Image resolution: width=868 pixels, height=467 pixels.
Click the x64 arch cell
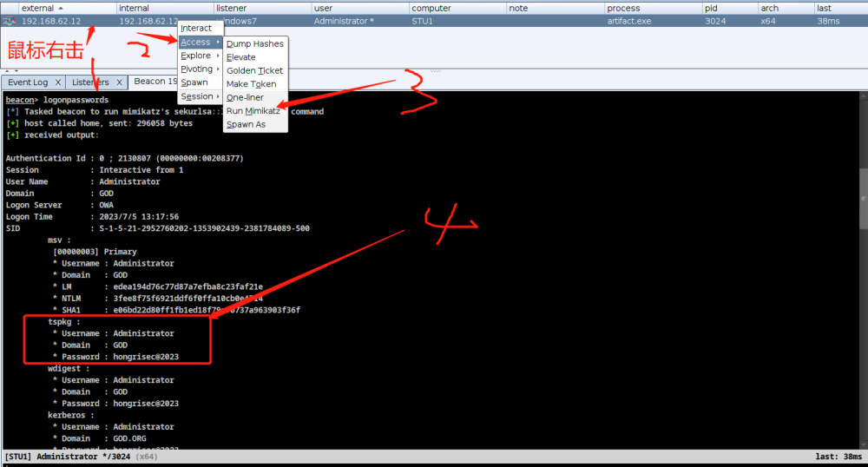pyautogui.click(x=768, y=21)
